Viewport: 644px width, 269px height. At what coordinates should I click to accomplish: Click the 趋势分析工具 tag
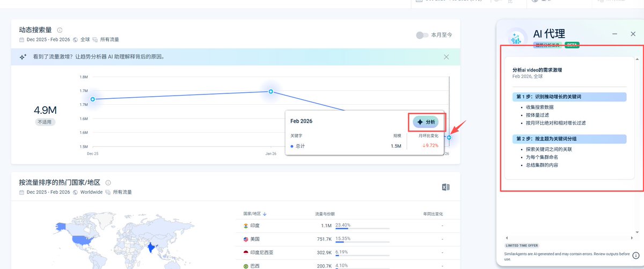(547, 45)
